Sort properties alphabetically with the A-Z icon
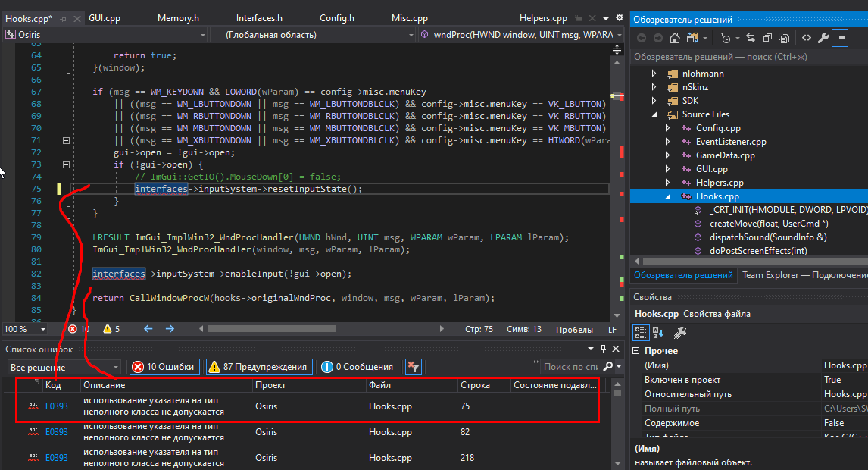 pyautogui.click(x=658, y=332)
